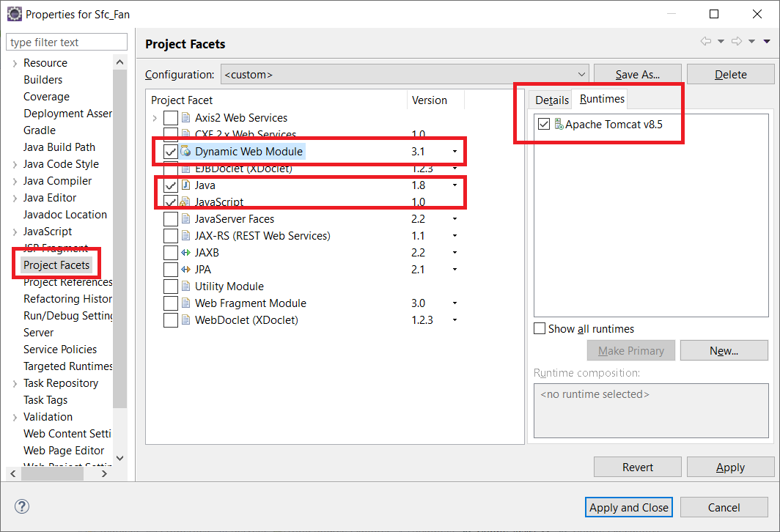Check the JAX-RS (REST Web Services) box

(x=171, y=236)
